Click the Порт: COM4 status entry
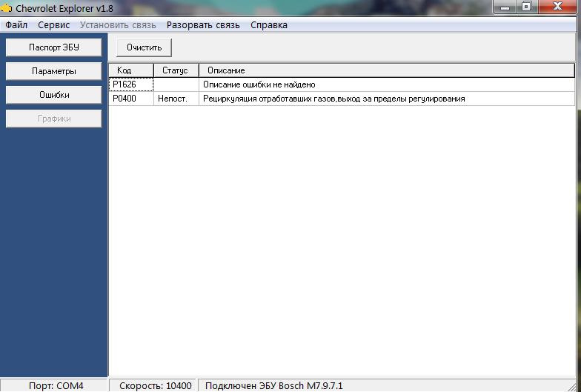The width and height of the screenshot is (581, 392). 54,385
